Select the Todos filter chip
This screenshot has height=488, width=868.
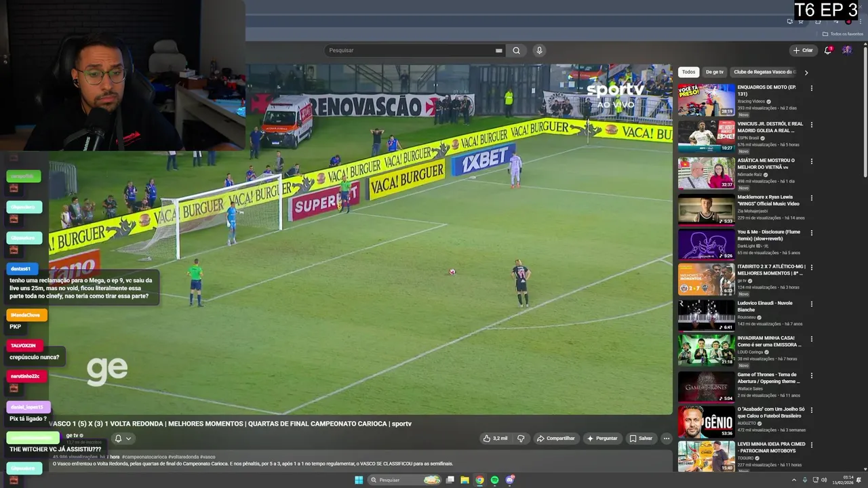[x=689, y=72]
